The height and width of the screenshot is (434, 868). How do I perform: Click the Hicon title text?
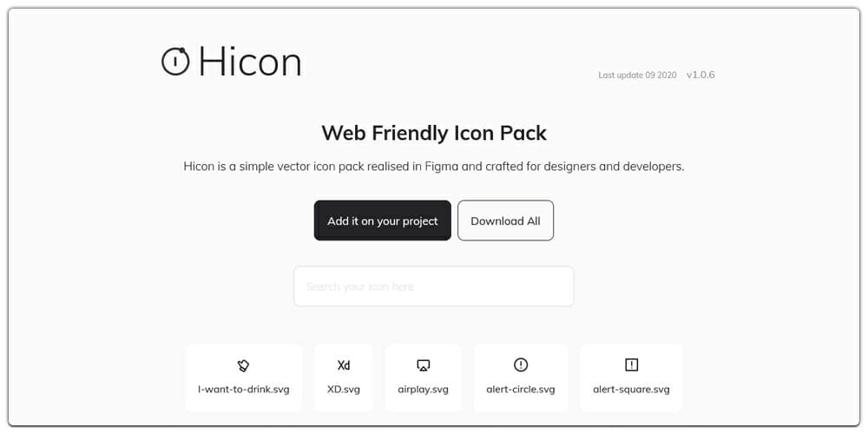(x=250, y=62)
